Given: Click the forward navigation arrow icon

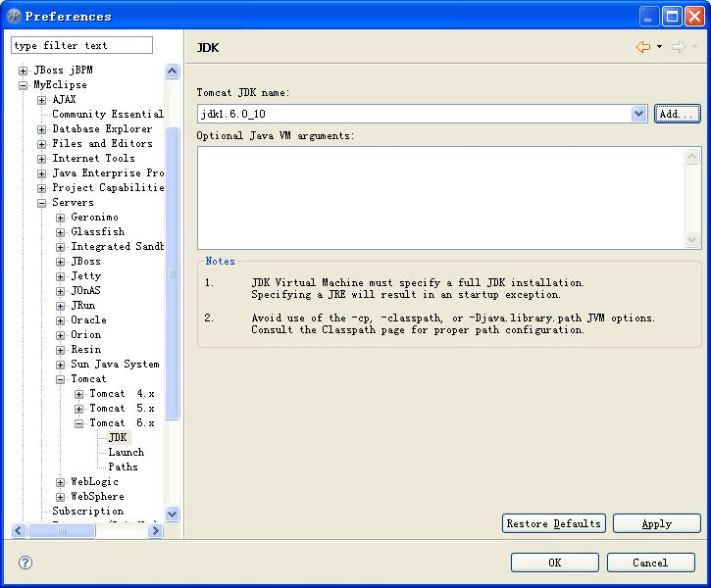Looking at the screenshot, I should tap(678, 47).
